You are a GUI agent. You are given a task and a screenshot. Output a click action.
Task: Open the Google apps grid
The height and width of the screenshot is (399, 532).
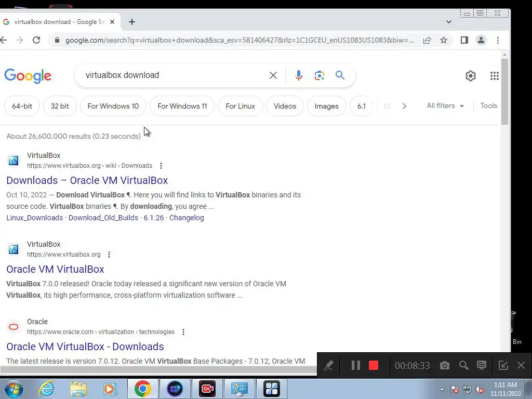click(x=495, y=76)
